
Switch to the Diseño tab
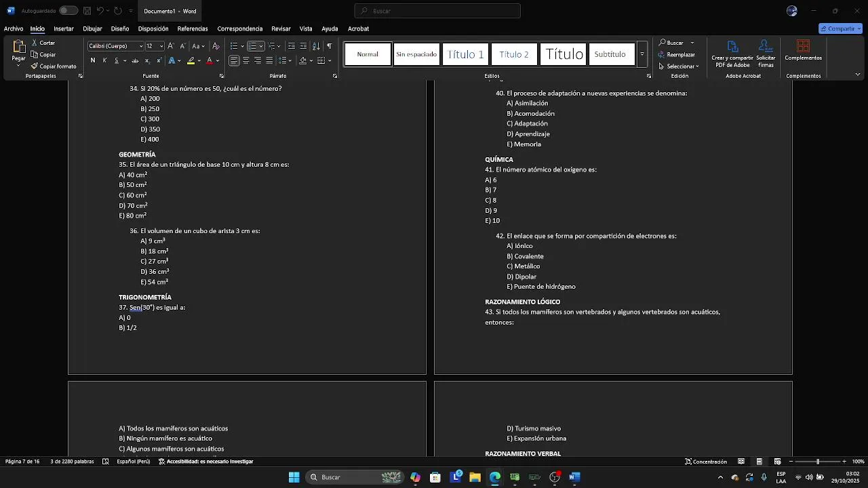(120, 28)
